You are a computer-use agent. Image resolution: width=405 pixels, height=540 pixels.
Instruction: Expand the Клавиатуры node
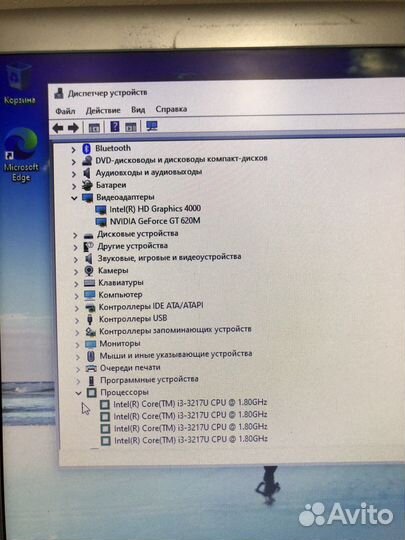[x=76, y=284]
